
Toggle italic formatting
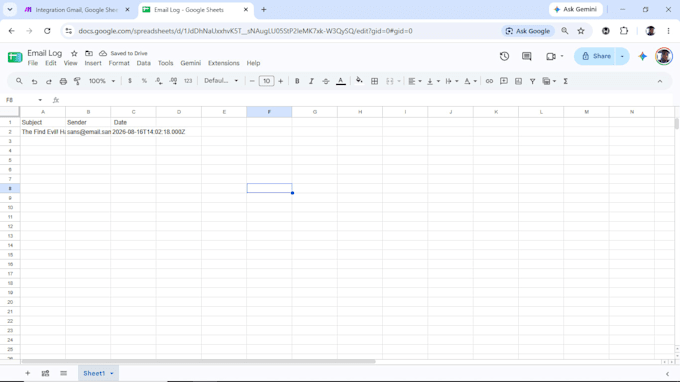(x=311, y=81)
